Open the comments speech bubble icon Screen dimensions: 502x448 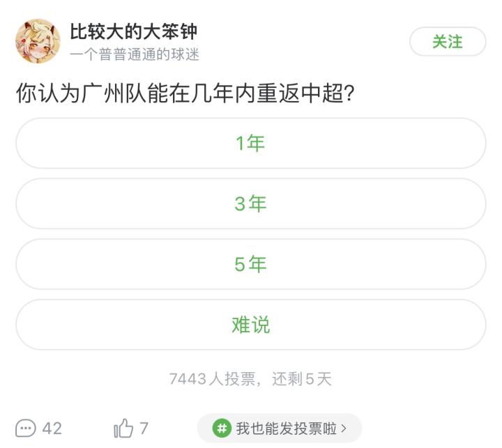point(26,427)
